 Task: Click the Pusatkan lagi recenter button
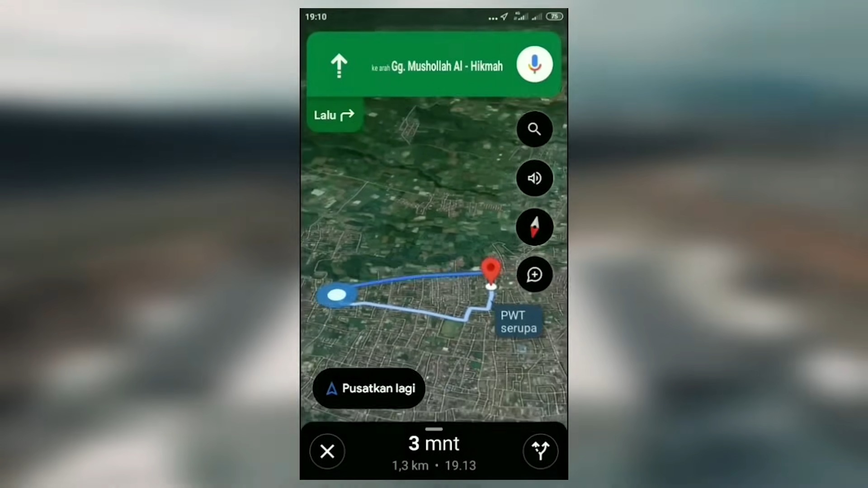tap(370, 388)
